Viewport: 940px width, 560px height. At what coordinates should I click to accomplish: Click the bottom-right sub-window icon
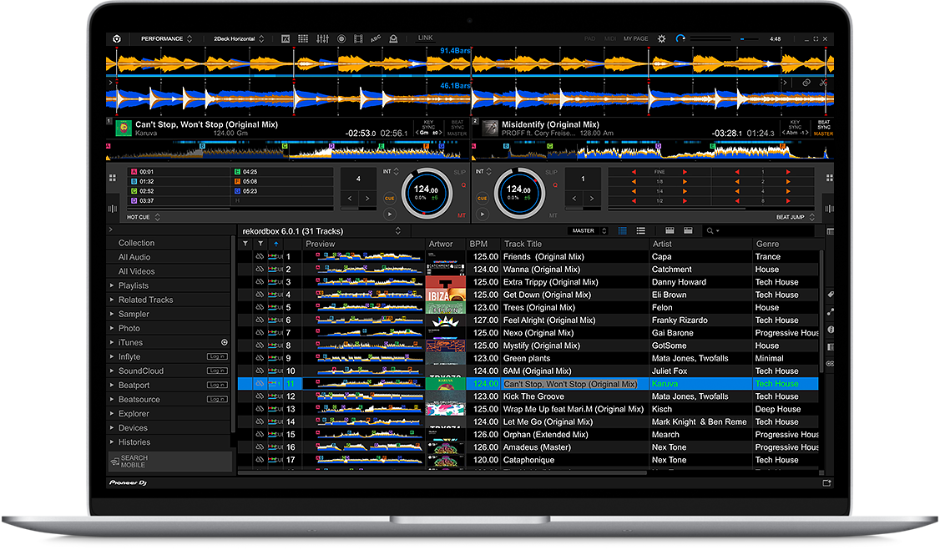point(826,482)
